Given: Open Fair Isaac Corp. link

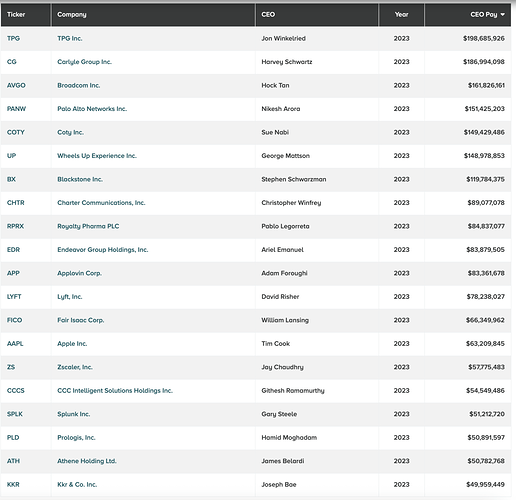Looking at the screenshot, I should point(81,320).
